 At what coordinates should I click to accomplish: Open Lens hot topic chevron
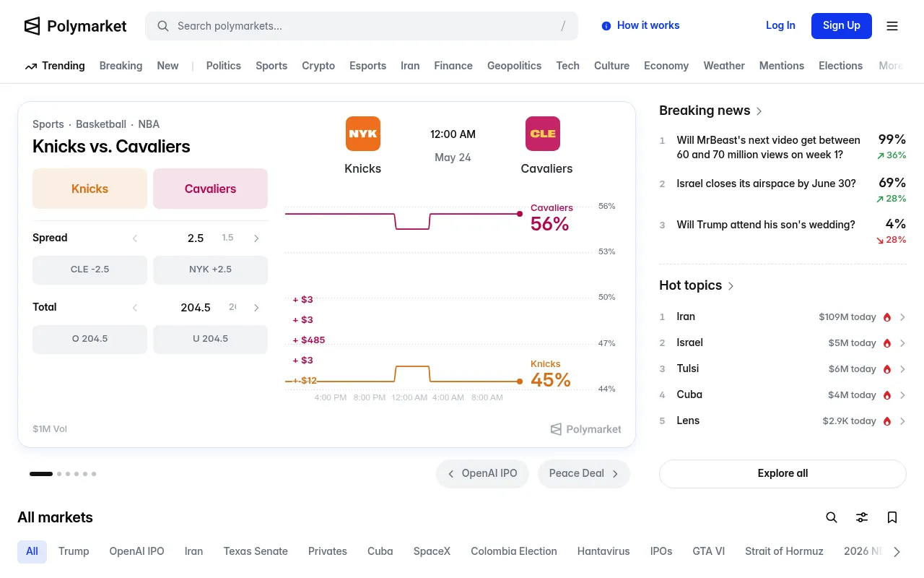point(902,421)
